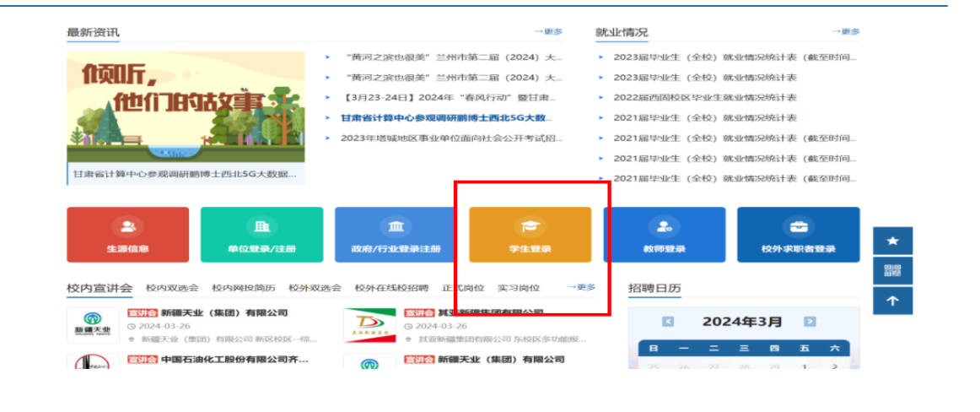Click the star favorite icon in sidebar
The image size is (980, 412).
click(x=892, y=241)
